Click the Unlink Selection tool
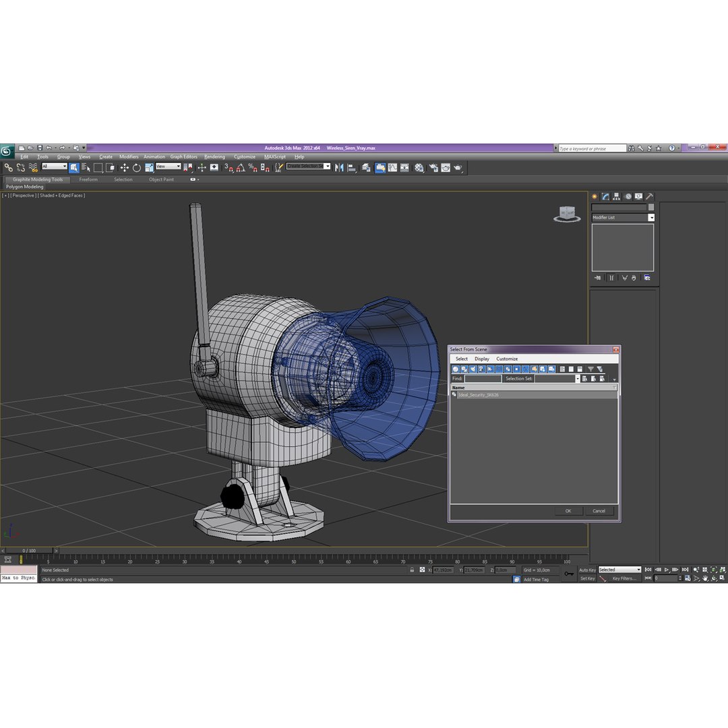The image size is (728, 728). click(x=20, y=168)
